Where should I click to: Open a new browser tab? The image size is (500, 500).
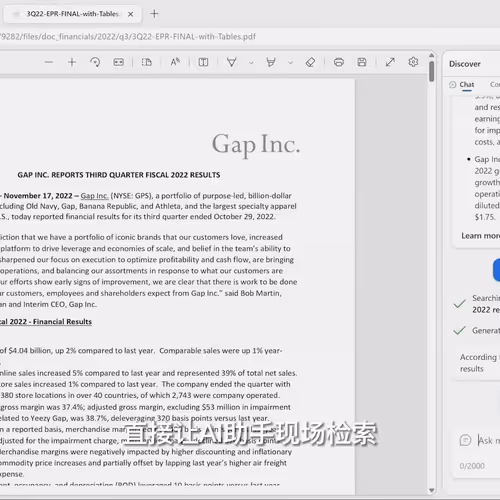(154, 14)
